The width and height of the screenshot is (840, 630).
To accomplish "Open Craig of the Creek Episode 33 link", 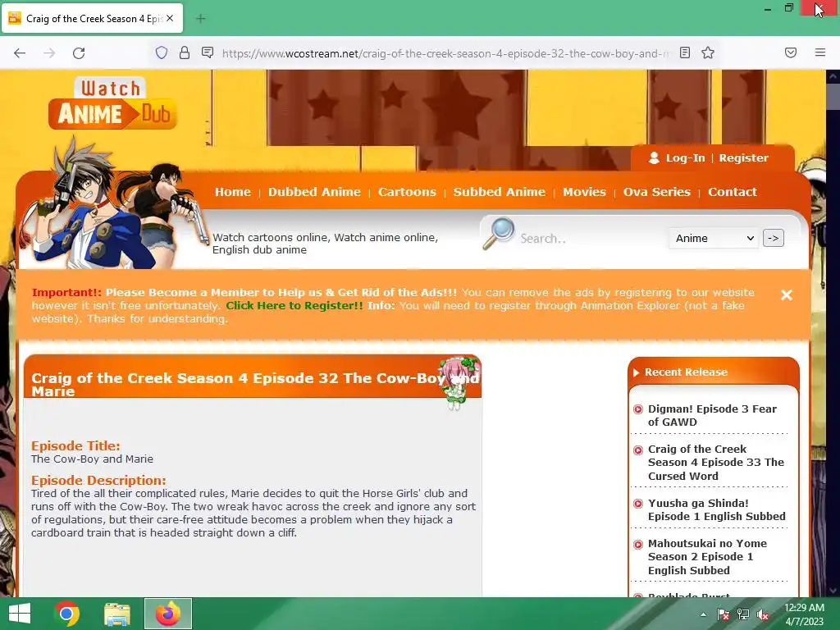I will (715, 463).
